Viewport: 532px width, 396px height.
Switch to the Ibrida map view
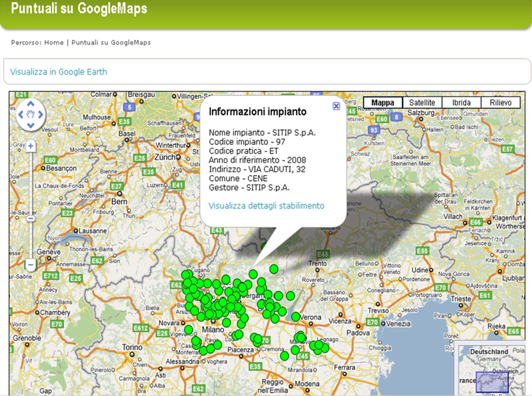click(x=461, y=103)
